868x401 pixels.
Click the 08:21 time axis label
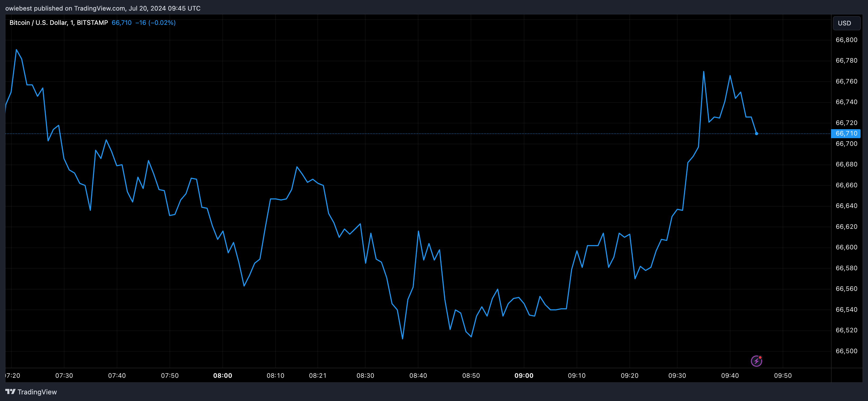tap(318, 375)
